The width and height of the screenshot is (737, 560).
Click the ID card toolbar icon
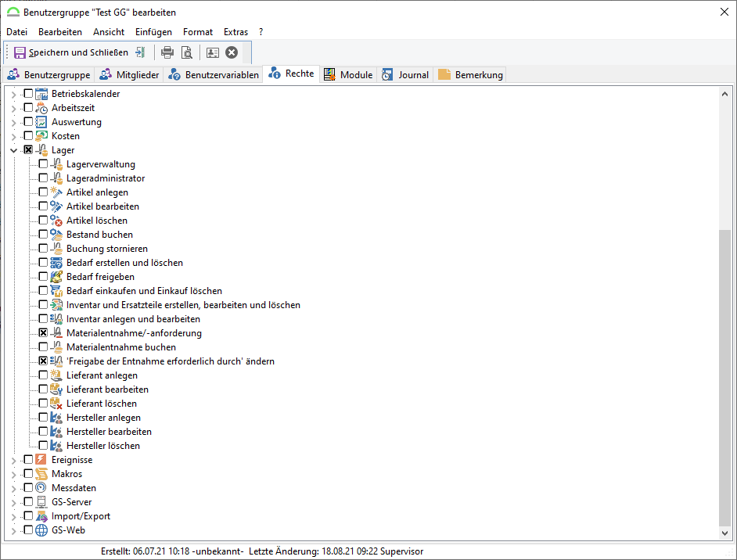click(213, 52)
